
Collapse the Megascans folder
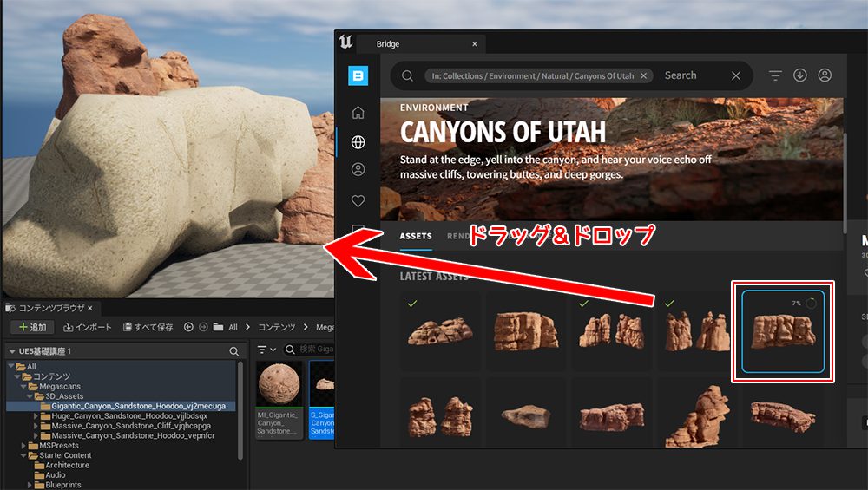tap(25, 386)
